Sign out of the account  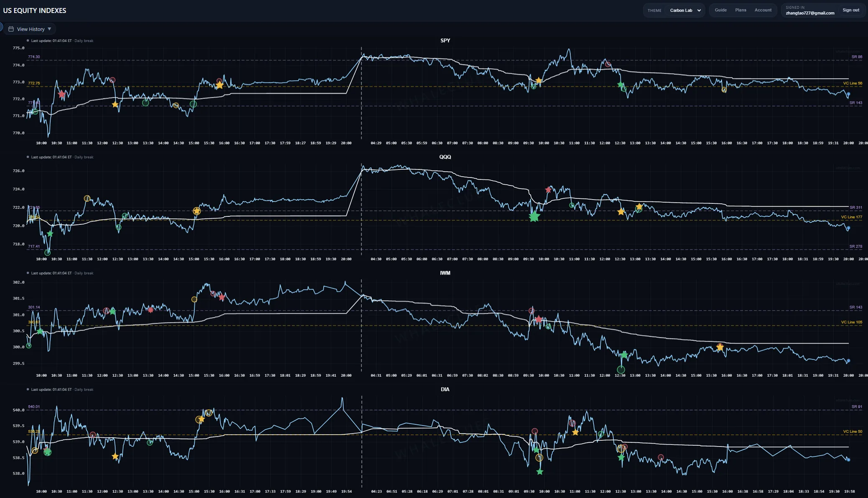(851, 10)
